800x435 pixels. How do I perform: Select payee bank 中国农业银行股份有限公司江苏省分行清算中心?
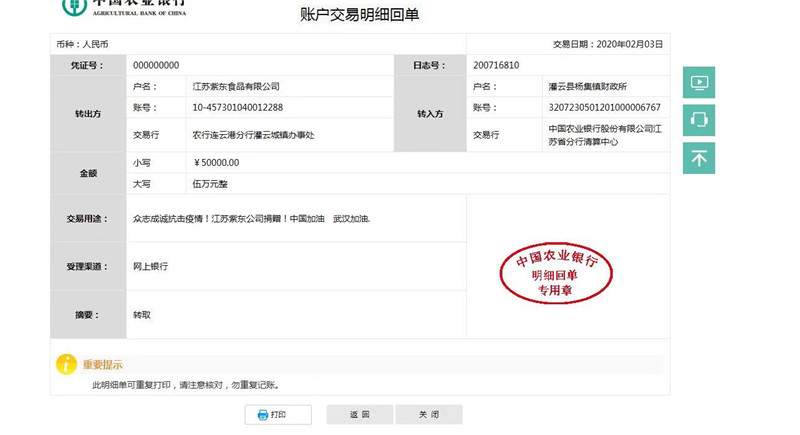(605, 135)
